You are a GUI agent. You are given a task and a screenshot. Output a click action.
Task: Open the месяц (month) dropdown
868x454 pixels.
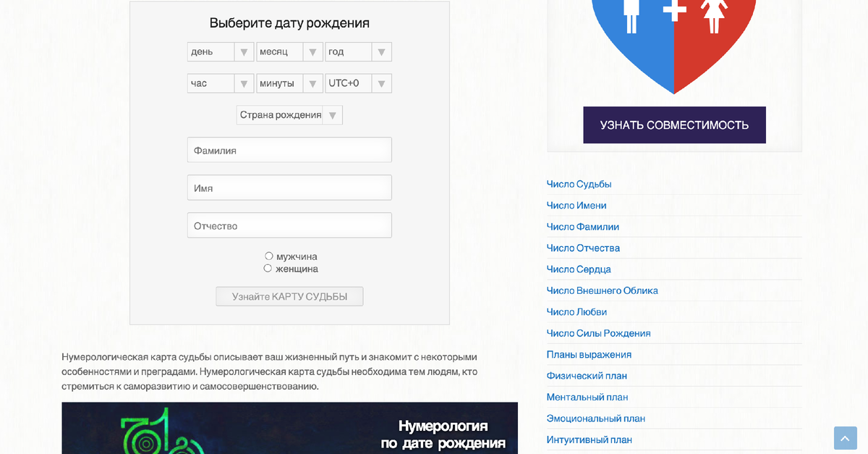click(x=289, y=52)
